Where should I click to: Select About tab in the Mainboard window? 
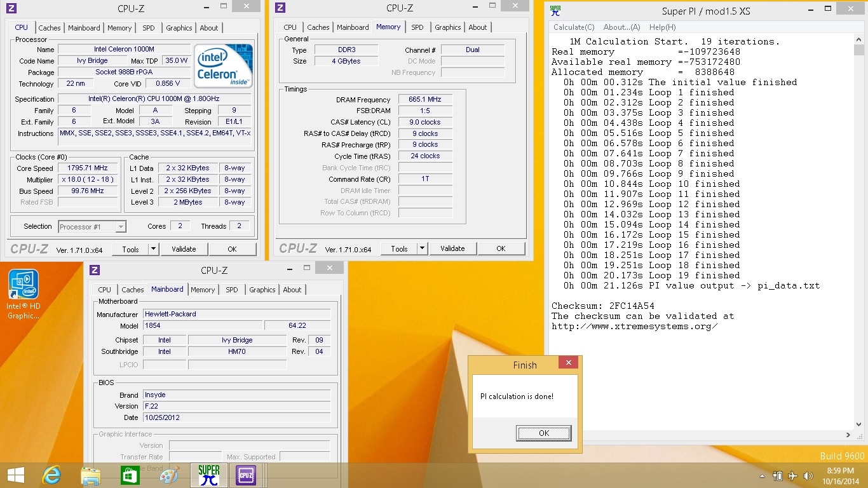(x=292, y=290)
